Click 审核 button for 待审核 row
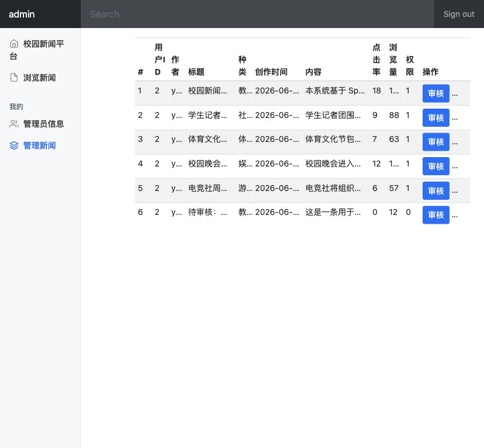This screenshot has width=484, height=448. [435, 215]
